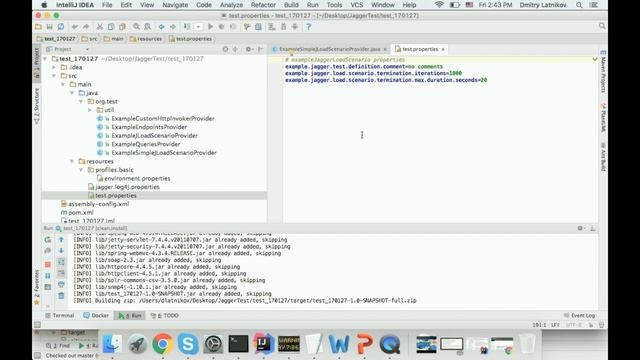Click the Synchronize refresh toolbar icon
This screenshot has width=640, height=360.
click(x=61, y=27)
